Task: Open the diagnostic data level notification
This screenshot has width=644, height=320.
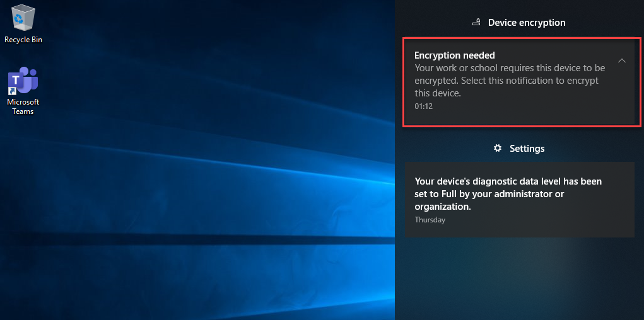Action: point(520,200)
